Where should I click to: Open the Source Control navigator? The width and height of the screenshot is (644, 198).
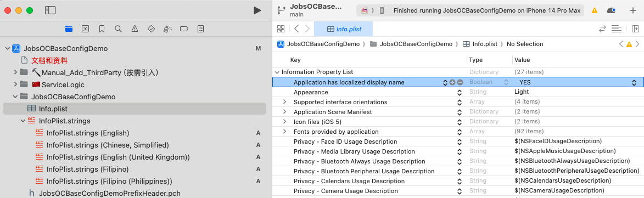click(x=85, y=29)
